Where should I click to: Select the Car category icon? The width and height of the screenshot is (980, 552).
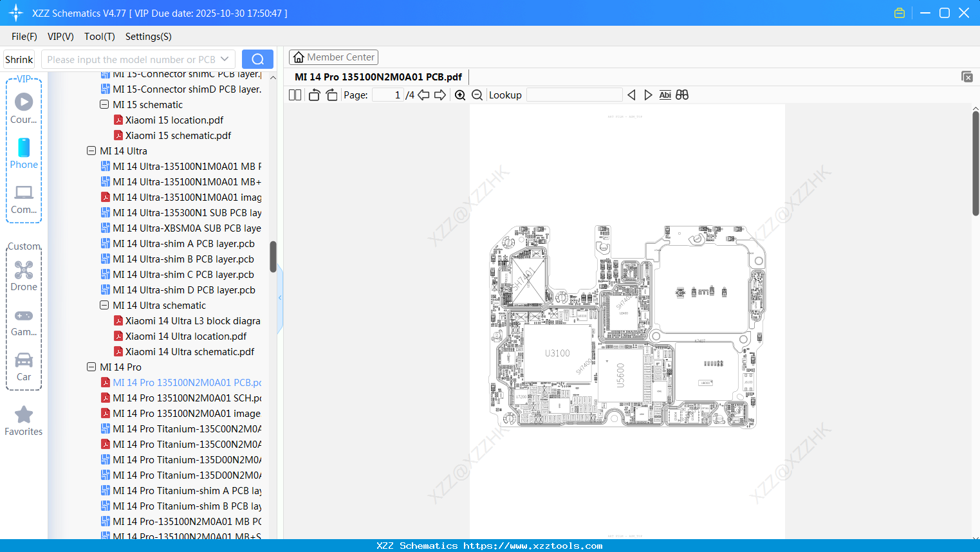point(24,367)
